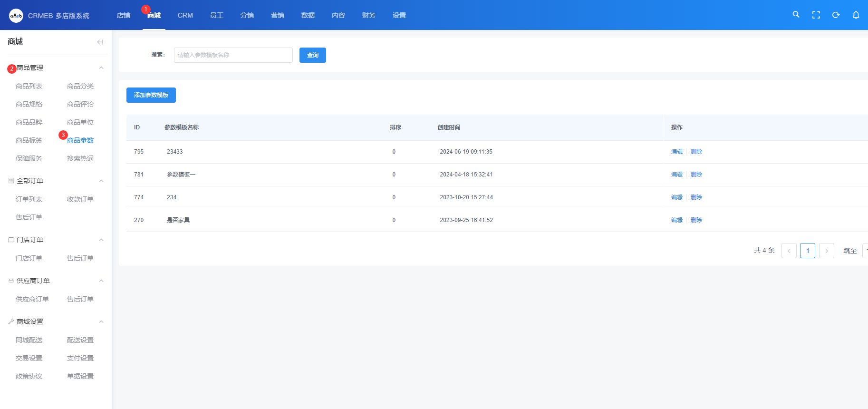The width and height of the screenshot is (868, 409).
Task: Focus the template name search field
Action: 233,55
